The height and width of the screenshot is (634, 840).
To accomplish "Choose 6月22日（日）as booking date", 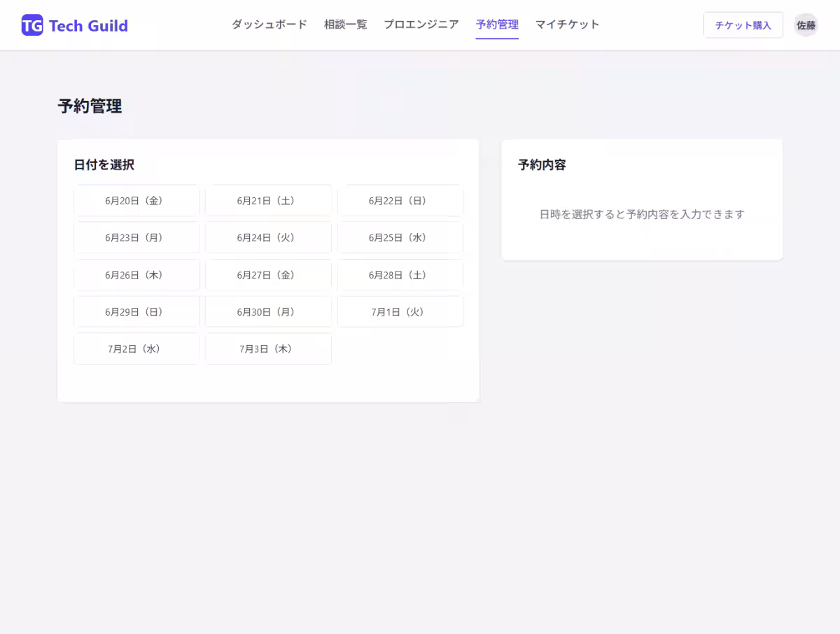I will tap(400, 200).
